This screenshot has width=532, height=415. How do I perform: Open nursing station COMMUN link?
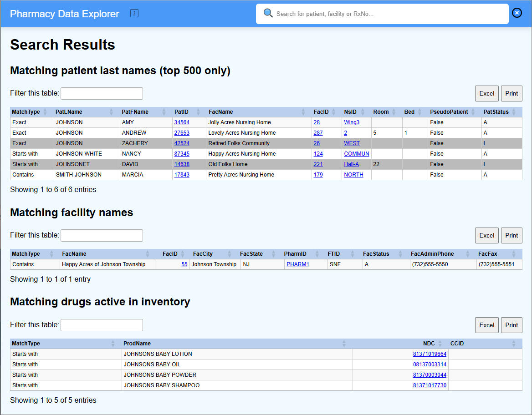(356, 154)
